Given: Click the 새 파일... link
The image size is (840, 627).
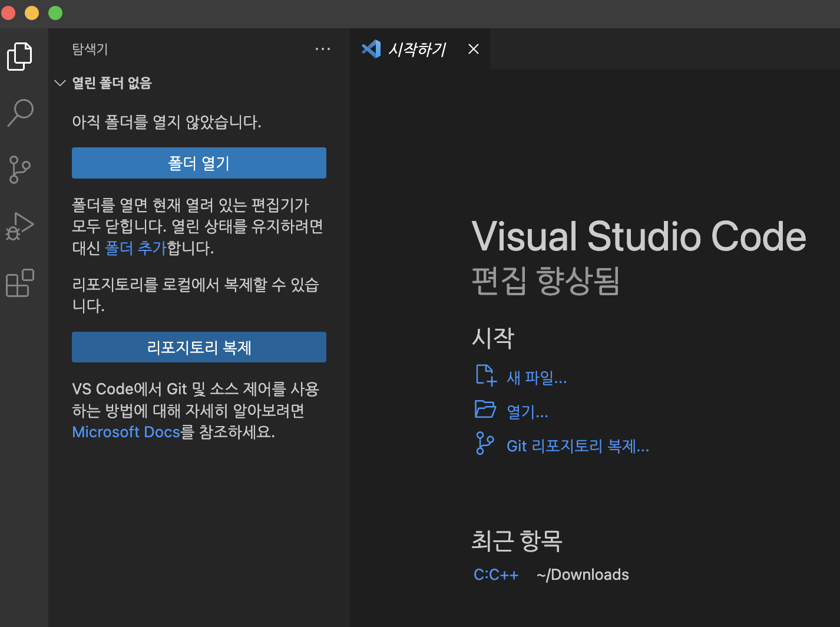Looking at the screenshot, I should click(537, 377).
